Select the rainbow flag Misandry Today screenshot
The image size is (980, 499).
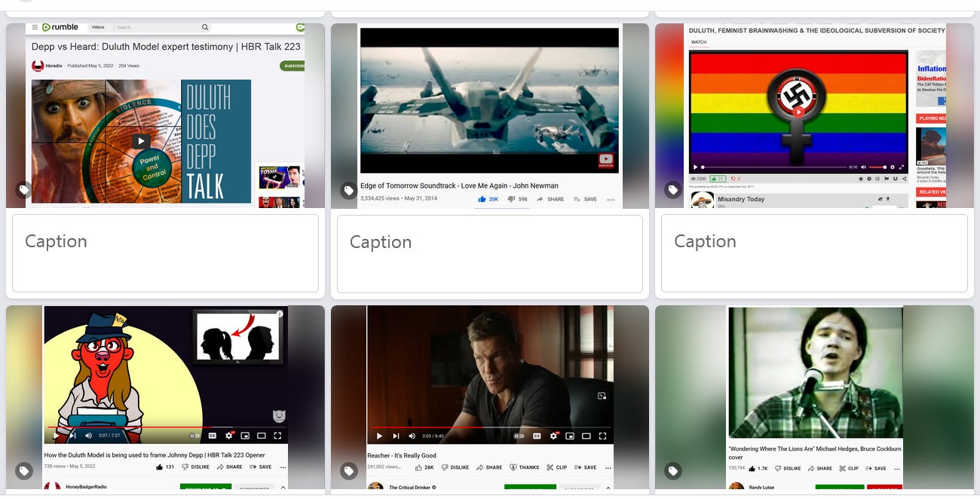[814, 115]
